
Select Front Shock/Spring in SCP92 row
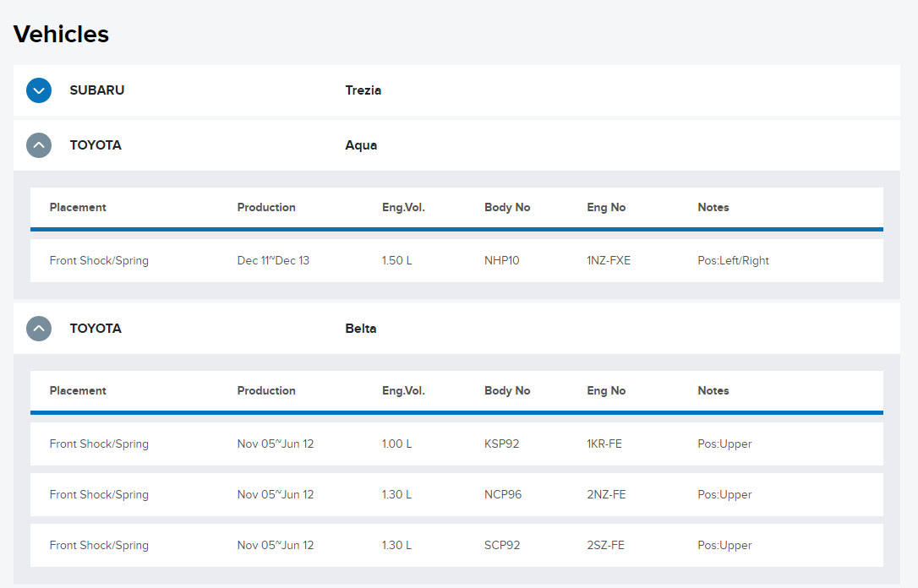[x=99, y=545]
